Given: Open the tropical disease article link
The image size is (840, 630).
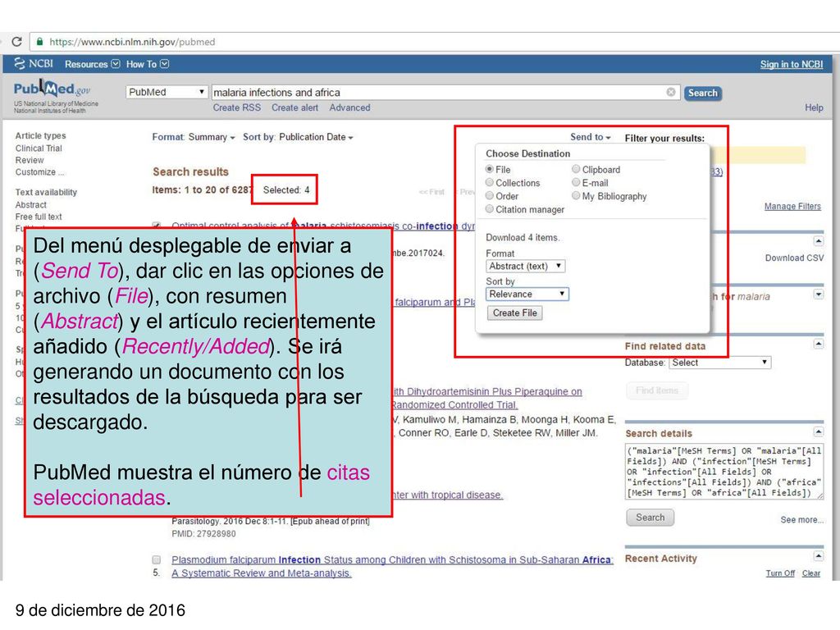Looking at the screenshot, I should pyautogui.click(x=448, y=495).
